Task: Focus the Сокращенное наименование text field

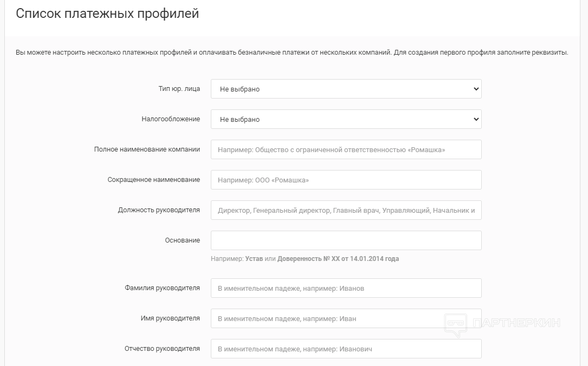Action: [346, 180]
